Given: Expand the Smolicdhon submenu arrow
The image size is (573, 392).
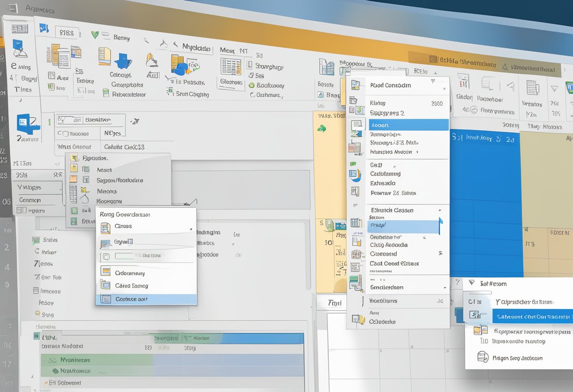Looking at the screenshot, I should pyautogui.click(x=444, y=287).
